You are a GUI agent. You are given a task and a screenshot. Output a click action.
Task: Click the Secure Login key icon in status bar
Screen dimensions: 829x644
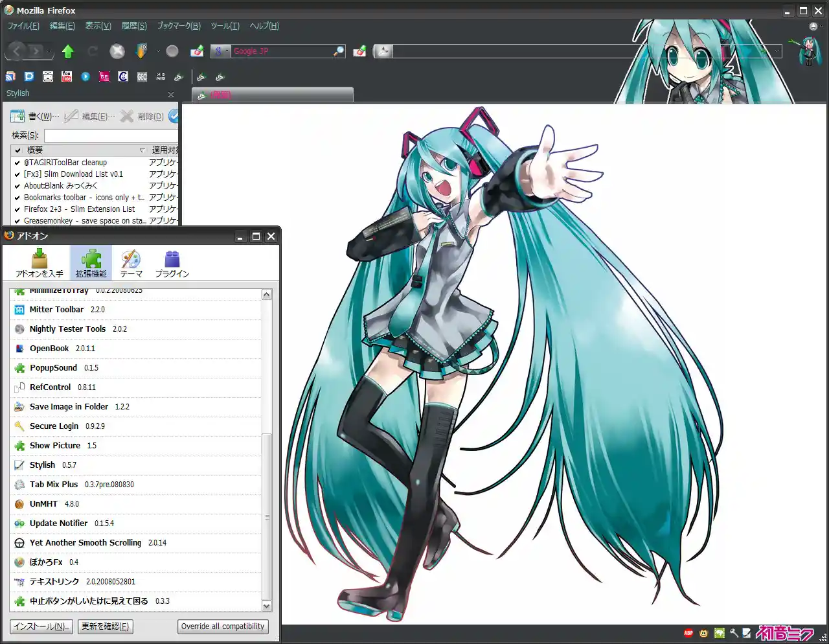click(734, 633)
